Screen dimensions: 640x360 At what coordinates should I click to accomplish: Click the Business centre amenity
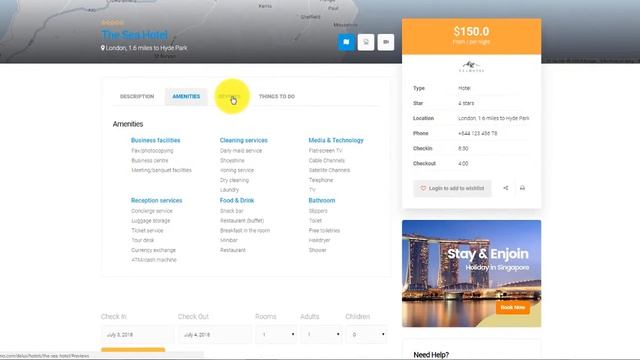point(150,160)
